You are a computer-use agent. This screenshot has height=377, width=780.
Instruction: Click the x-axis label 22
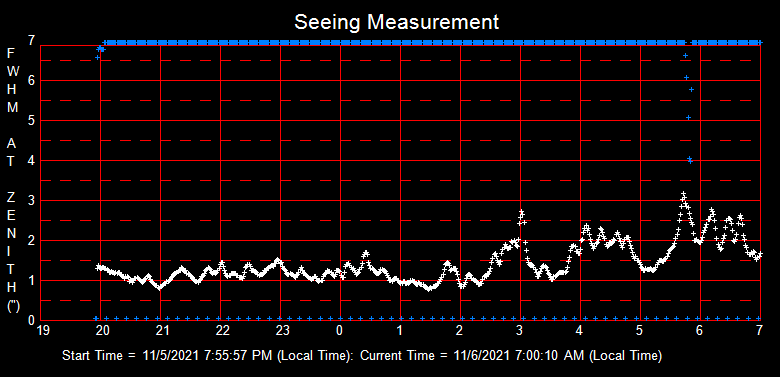223,331
